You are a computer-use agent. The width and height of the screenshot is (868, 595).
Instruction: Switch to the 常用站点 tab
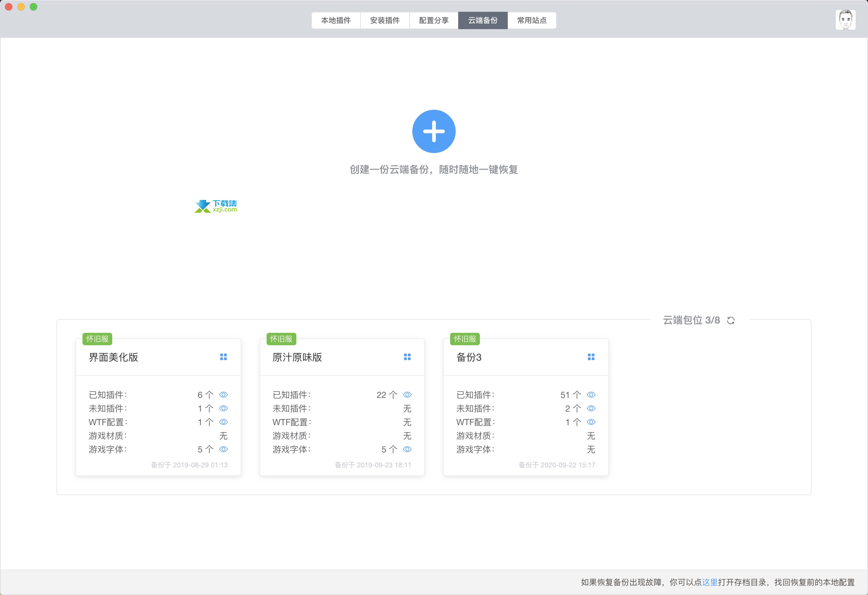point(531,20)
